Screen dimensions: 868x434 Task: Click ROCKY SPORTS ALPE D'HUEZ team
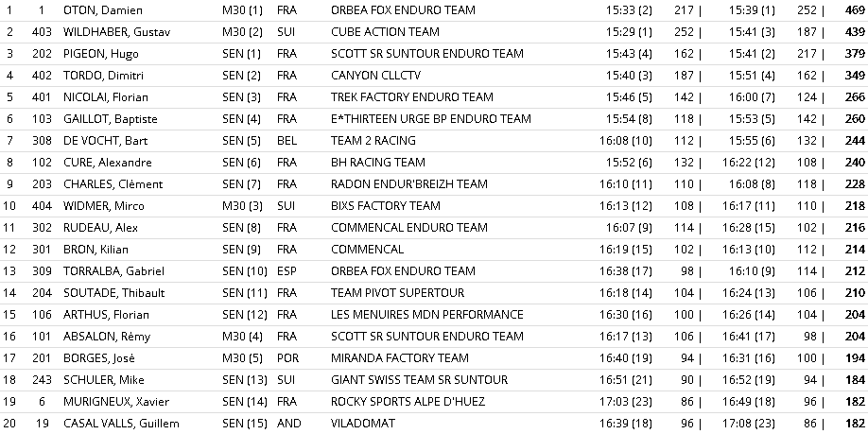pos(409,402)
